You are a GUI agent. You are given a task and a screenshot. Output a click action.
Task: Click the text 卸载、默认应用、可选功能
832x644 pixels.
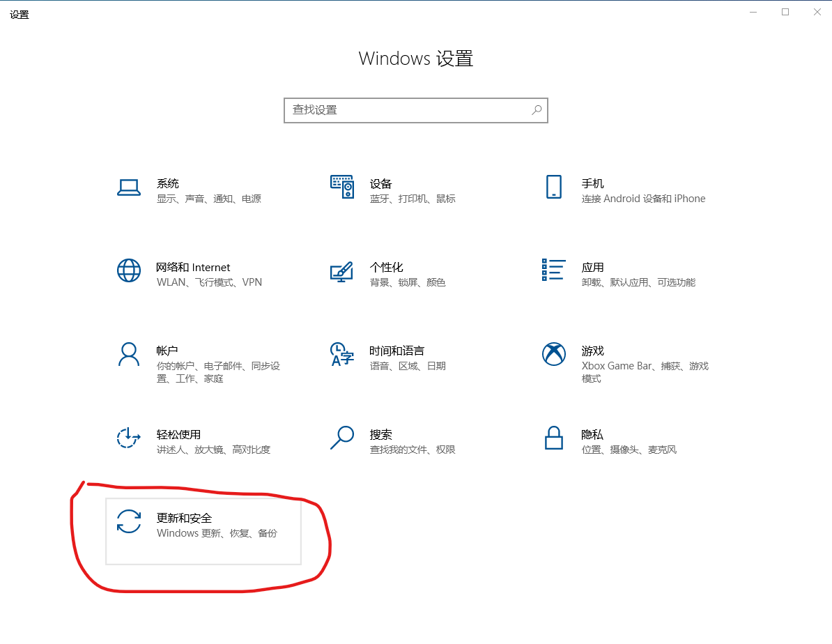(x=638, y=282)
